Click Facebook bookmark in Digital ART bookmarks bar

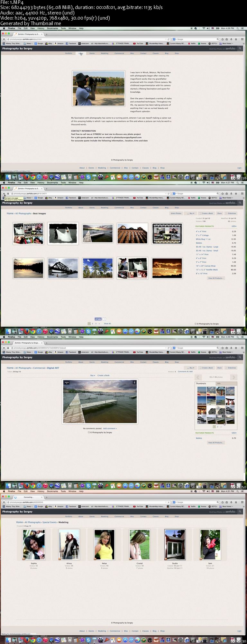(71, 352)
